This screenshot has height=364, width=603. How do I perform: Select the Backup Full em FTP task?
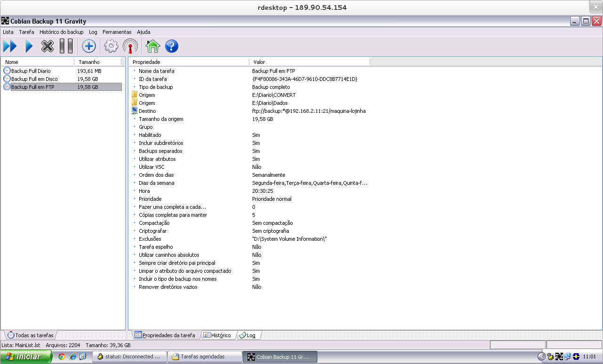click(x=33, y=87)
